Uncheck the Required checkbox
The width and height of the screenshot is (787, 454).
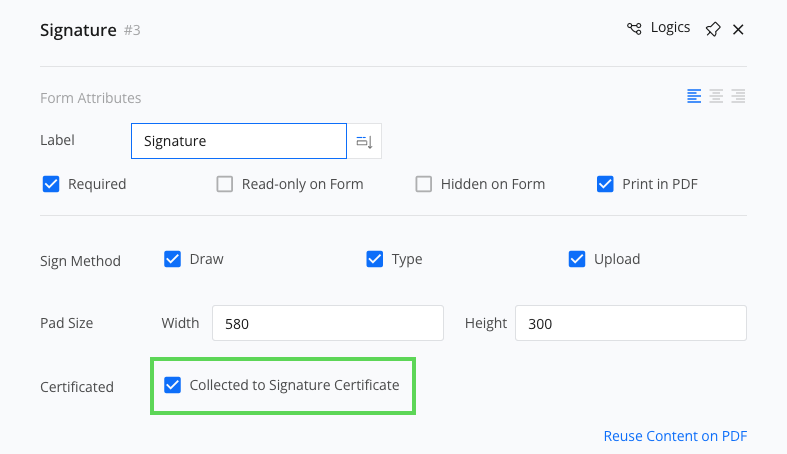[51, 184]
